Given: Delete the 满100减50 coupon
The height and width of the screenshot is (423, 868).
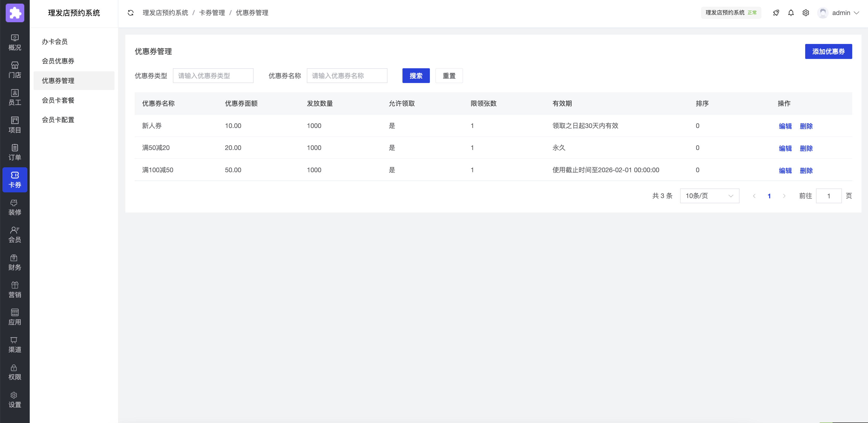Looking at the screenshot, I should tap(806, 171).
